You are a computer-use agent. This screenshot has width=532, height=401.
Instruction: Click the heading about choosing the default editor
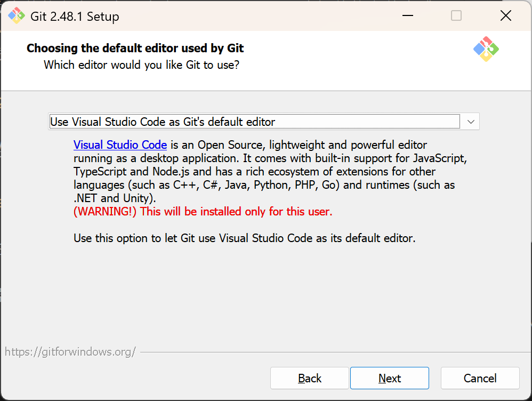(135, 48)
